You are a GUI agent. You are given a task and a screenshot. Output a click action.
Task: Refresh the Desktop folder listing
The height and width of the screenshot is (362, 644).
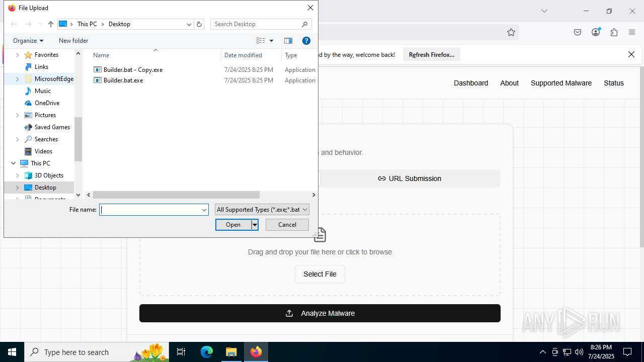point(199,24)
